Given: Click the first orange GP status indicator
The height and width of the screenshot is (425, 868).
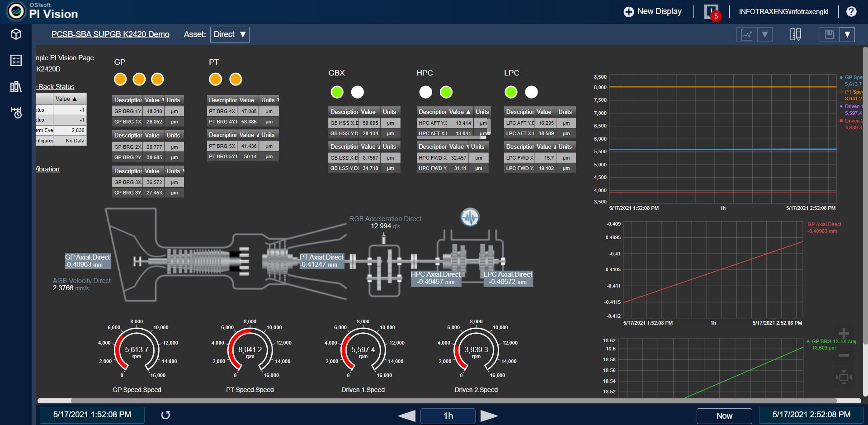Looking at the screenshot, I should (120, 79).
